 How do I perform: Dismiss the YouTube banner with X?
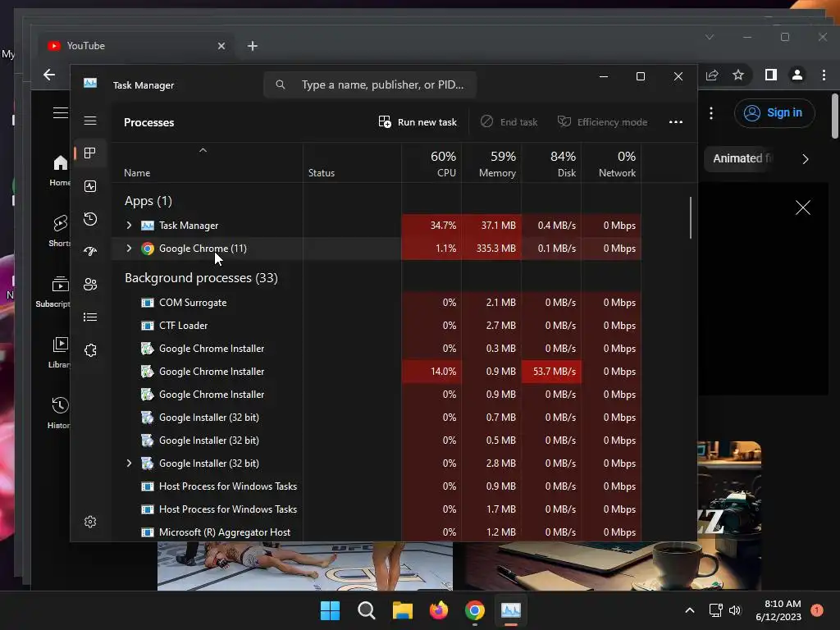tap(802, 208)
